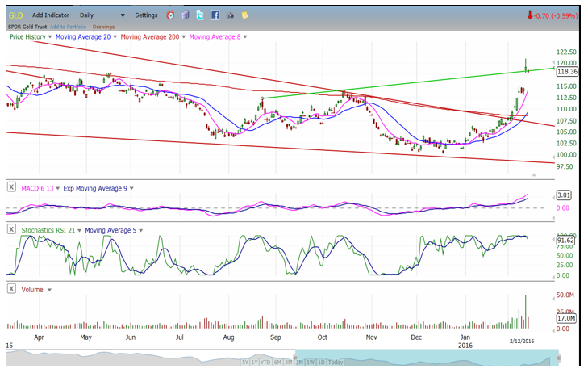This screenshot has width=588, height=373.
Task: Click the Aug month axis label
Action: [228, 337]
